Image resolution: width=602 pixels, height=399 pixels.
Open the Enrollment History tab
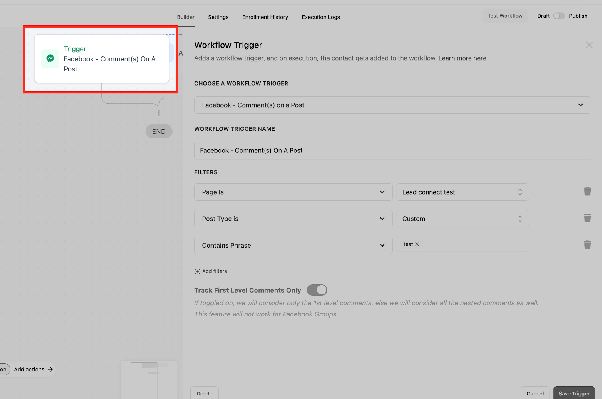coord(265,17)
